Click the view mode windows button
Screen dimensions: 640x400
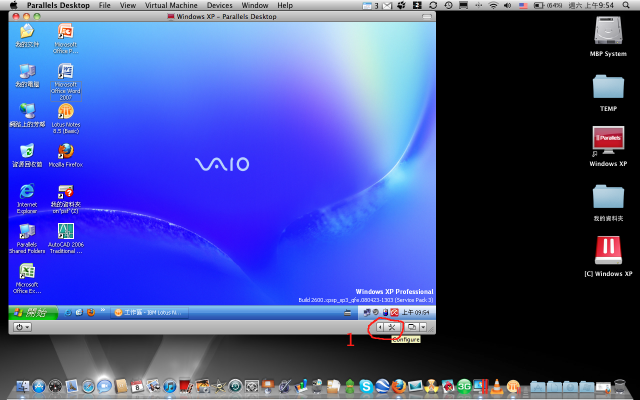412,327
